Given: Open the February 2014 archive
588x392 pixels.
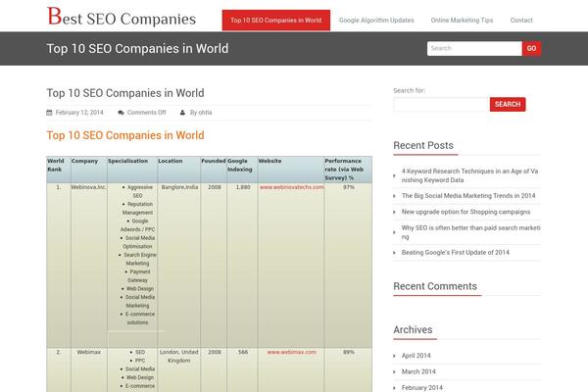Looking at the screenshot, I should 421,388.
